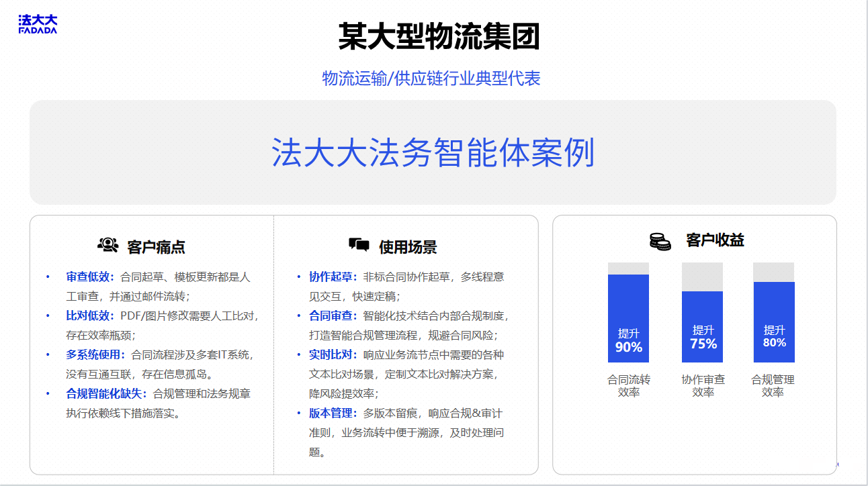The height and width of the screenshot is (486, 868).
Task: Click the 合同流转效率 label
Action: tap(629, 385)
